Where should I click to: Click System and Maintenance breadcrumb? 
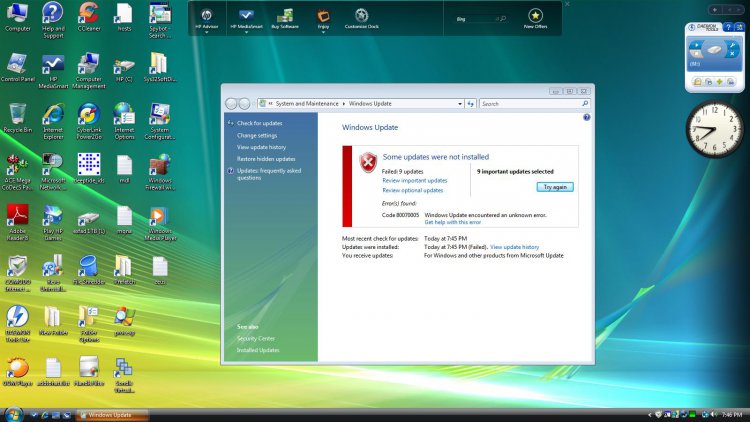(307, 103)
